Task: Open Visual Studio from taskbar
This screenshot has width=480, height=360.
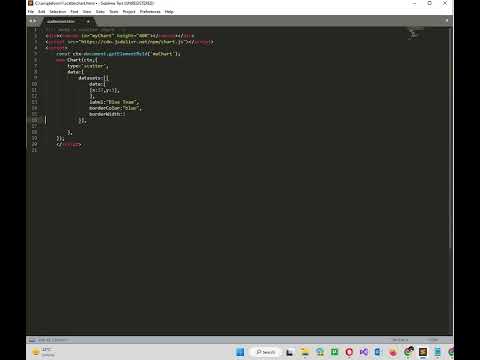Action: pos(364,352)
